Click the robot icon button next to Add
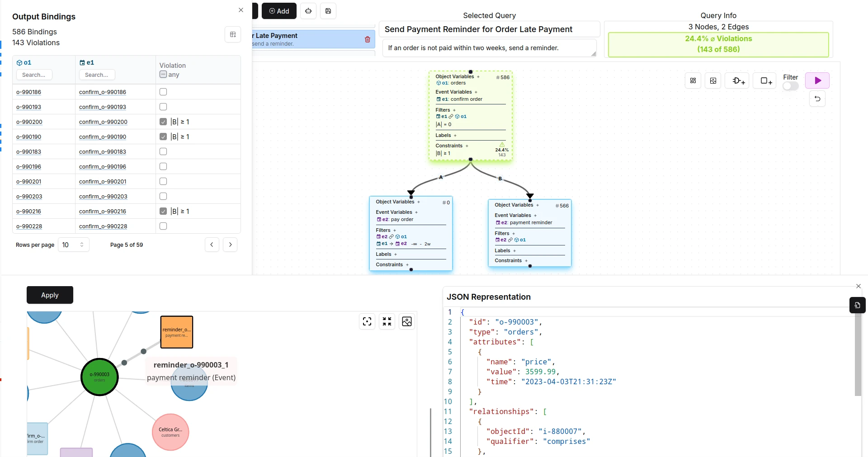Image resolution: width=868 pixels, height=457 pixels. [308, 11]
